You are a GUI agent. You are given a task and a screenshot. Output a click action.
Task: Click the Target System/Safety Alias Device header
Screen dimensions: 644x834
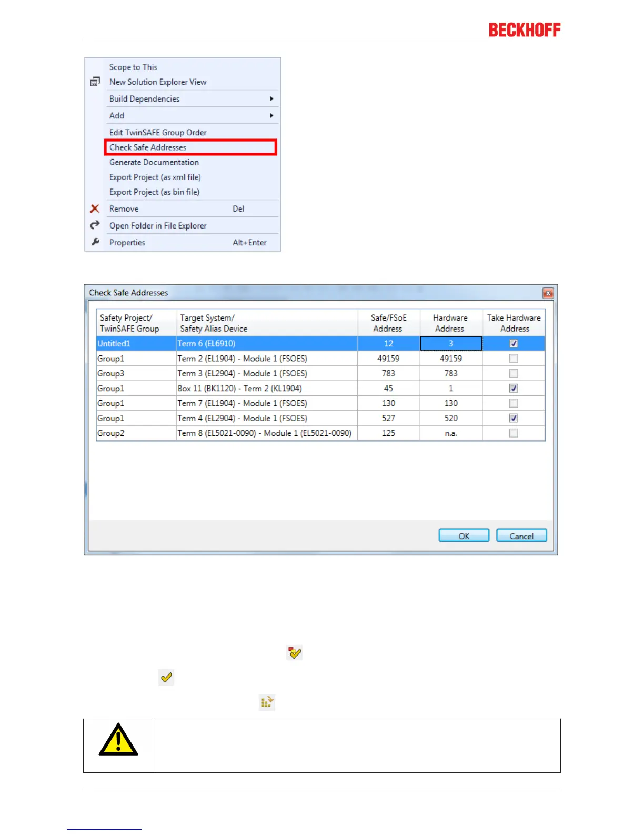267,323
